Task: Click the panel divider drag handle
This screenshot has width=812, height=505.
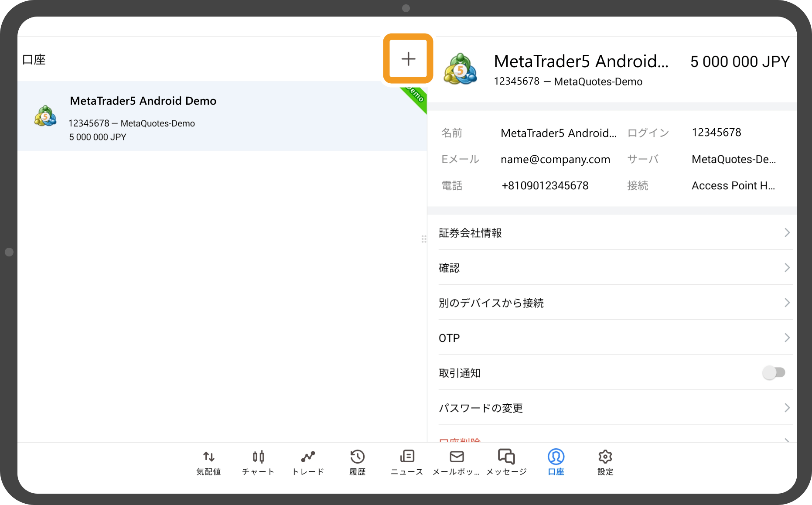Action: [424, 239]
